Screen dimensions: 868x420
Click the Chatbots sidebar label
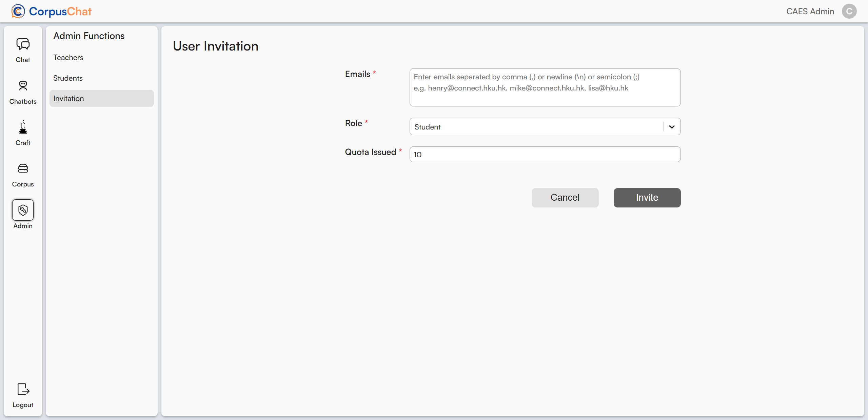click(23, 102)
